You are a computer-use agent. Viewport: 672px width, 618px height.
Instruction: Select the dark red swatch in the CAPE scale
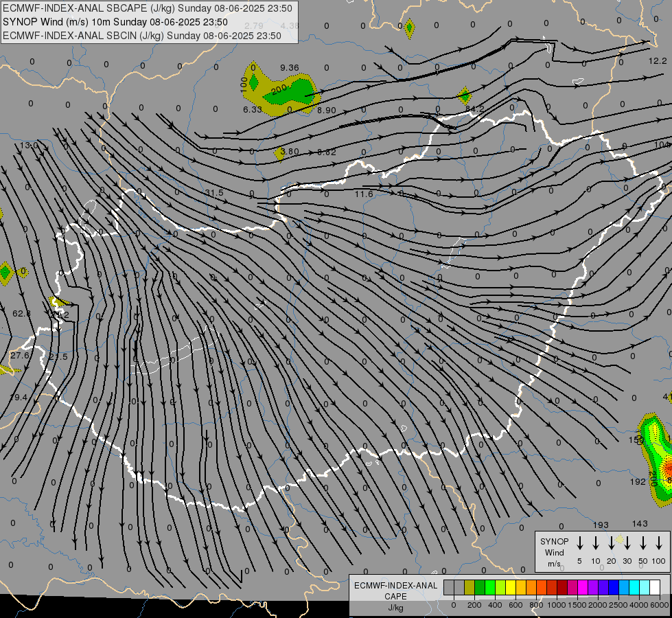click(x=562, y=587)
